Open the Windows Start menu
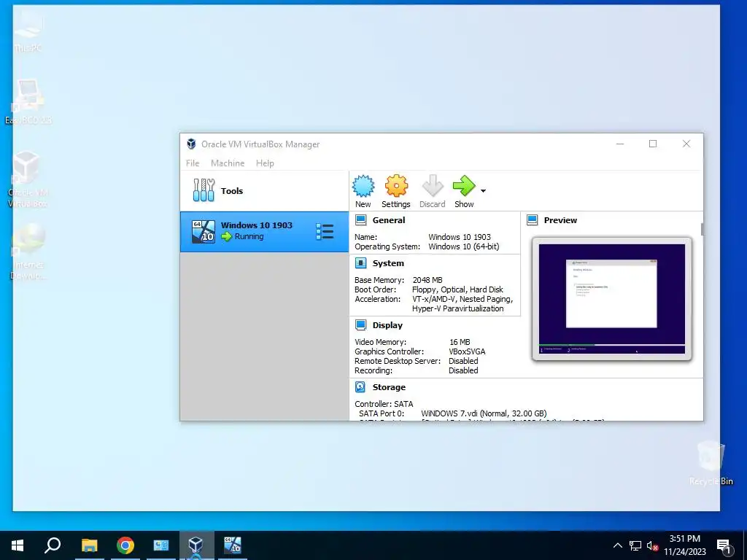 click(18, 545)
